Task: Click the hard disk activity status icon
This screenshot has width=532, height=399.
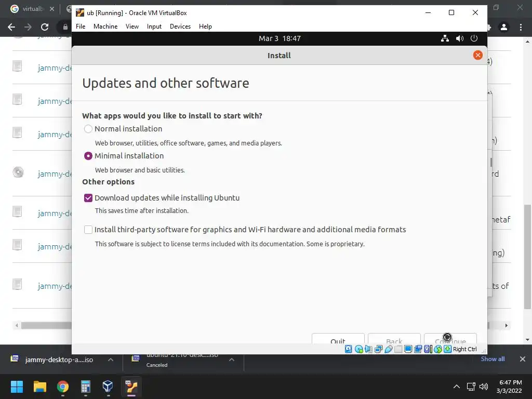Action: pyautogui.click(x=349, y=349)
